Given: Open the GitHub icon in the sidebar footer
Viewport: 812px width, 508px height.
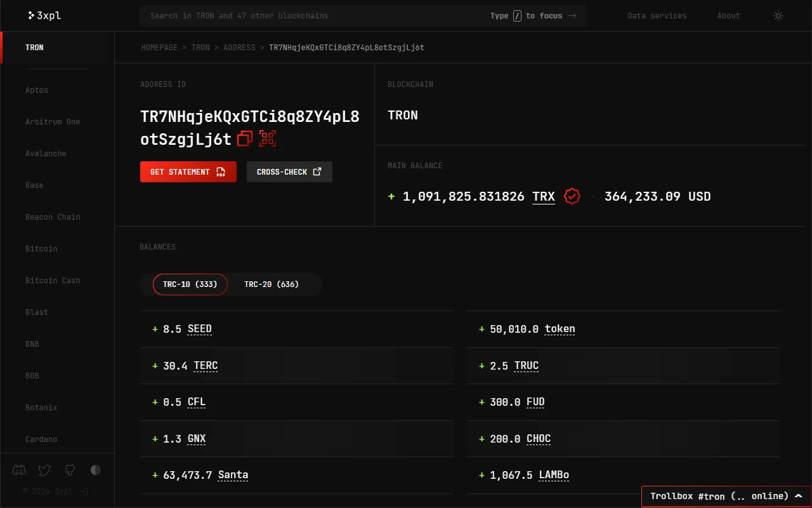Looking at the screenshot, I should click(70, 470).
